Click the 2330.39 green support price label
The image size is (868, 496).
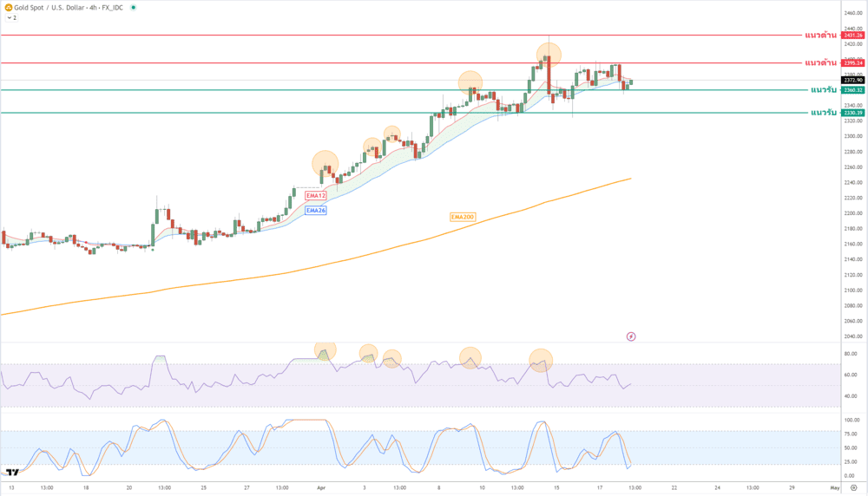pos(853,113)
